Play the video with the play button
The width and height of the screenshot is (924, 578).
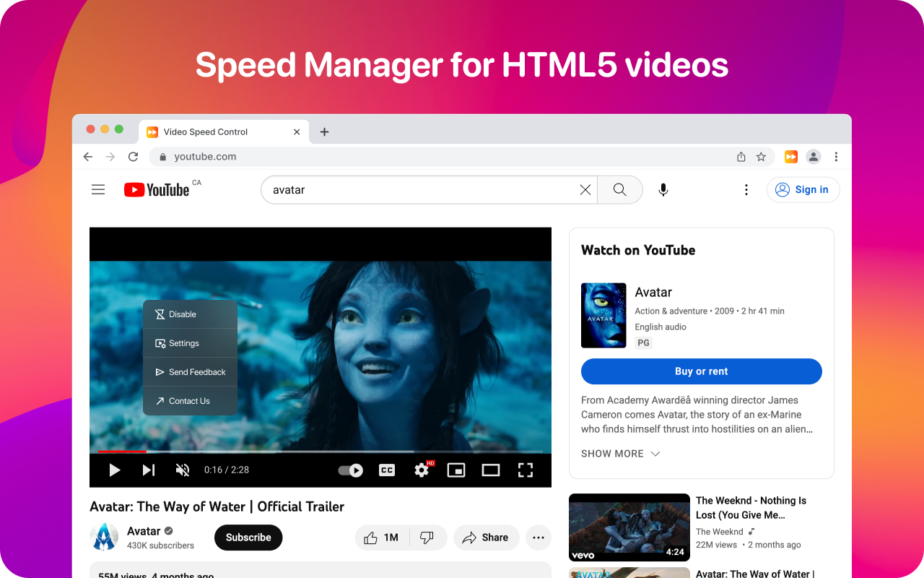click(114, 470)
